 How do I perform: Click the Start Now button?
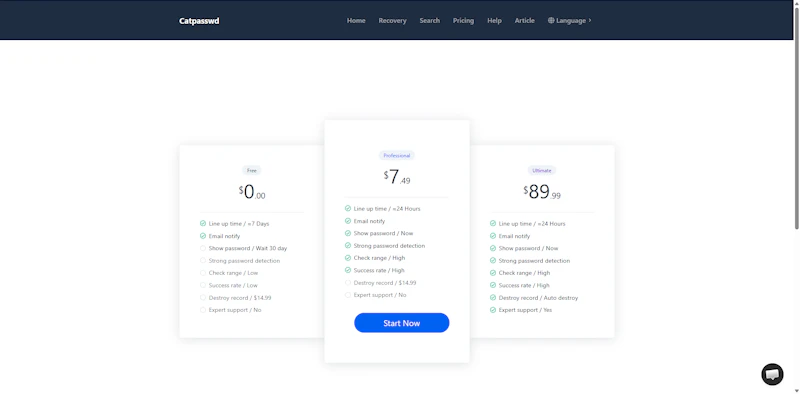(x=402, y=323)
